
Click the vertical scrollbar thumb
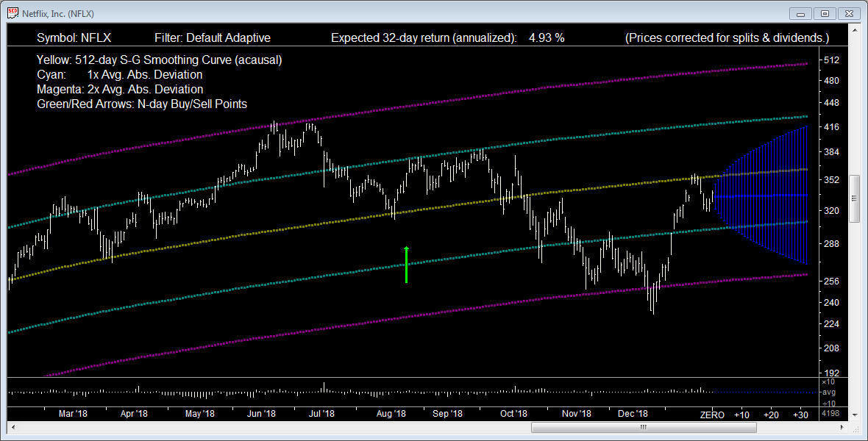[854, 198]
